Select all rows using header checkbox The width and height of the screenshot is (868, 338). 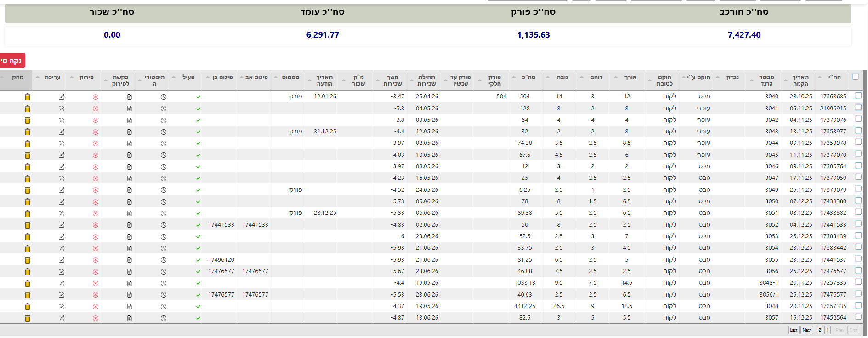pyautogui.click(x=856, y=77)
